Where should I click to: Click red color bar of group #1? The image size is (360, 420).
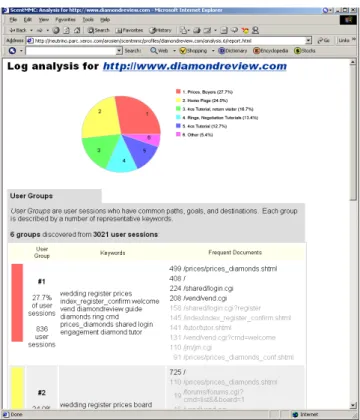17,303
